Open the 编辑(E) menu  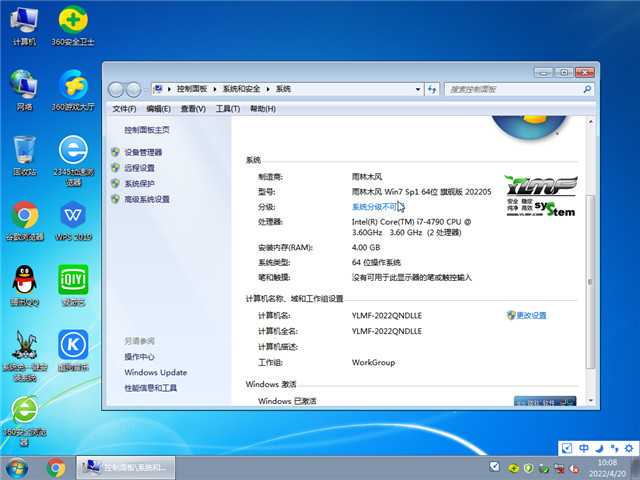click(158, 109)
